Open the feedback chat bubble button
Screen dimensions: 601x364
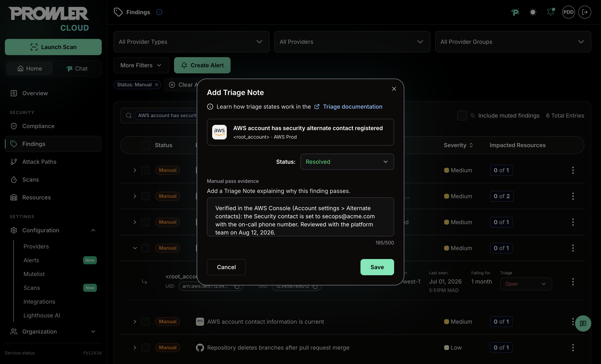coord(583,323)
